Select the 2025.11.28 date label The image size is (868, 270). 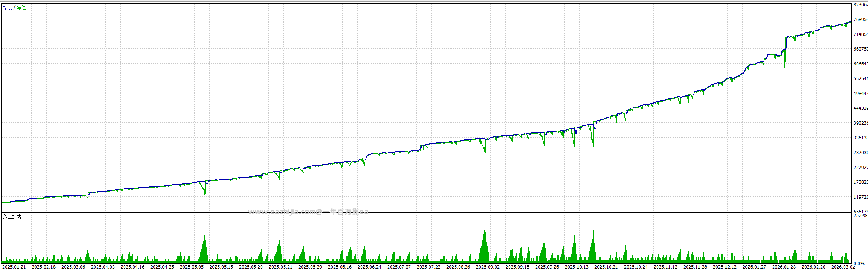[695, 267]
